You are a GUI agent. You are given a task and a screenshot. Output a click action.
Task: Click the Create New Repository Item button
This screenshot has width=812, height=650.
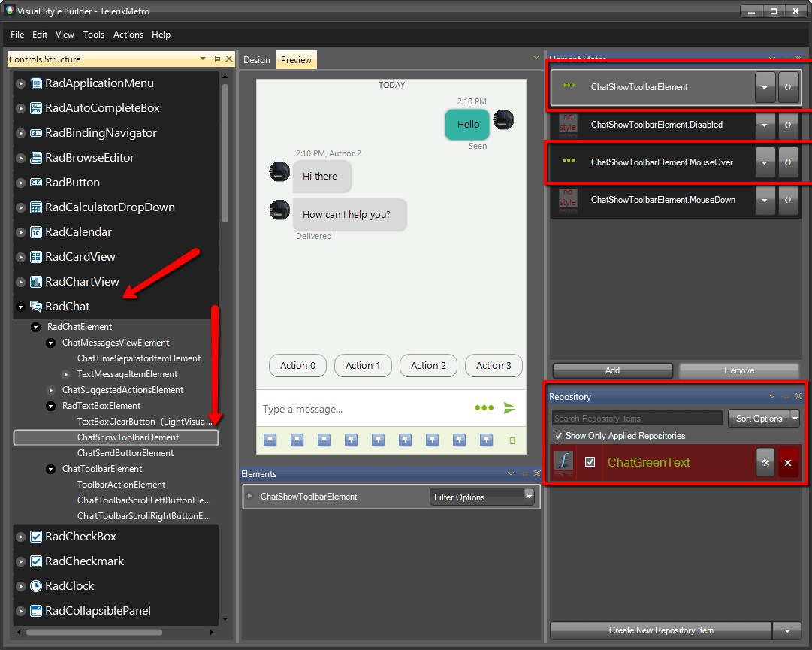coord(661,631)
